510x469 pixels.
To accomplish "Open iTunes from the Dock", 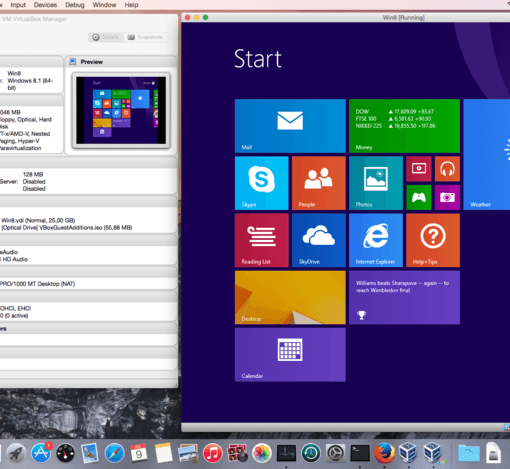I will click(212, 453).
